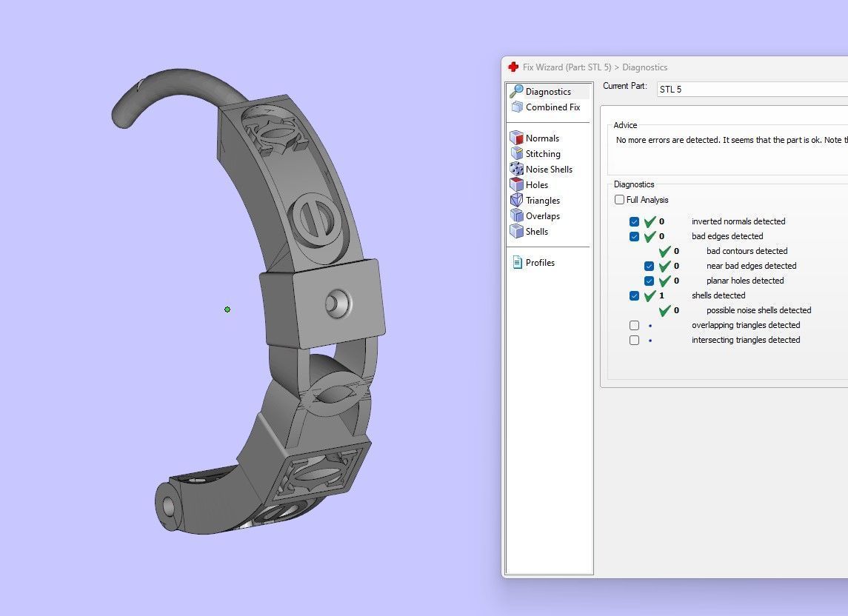Click the Triangles icon
The image size is (848, 616).
coord(516,200)
